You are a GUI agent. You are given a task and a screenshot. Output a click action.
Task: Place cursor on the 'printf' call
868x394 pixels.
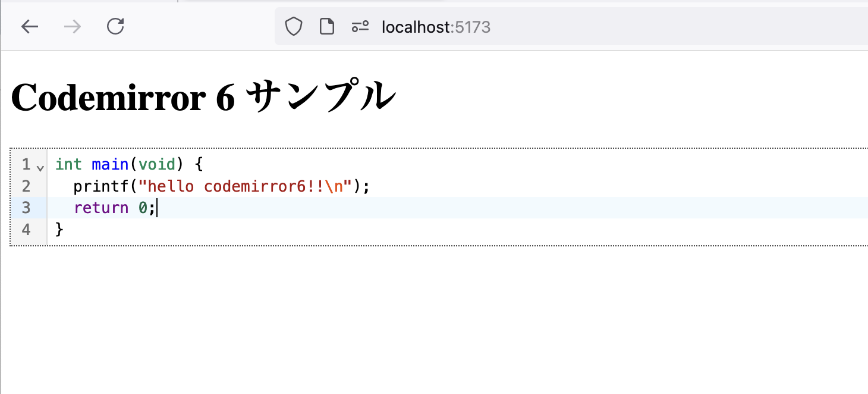pyautogui.click(x=101, y=186)
